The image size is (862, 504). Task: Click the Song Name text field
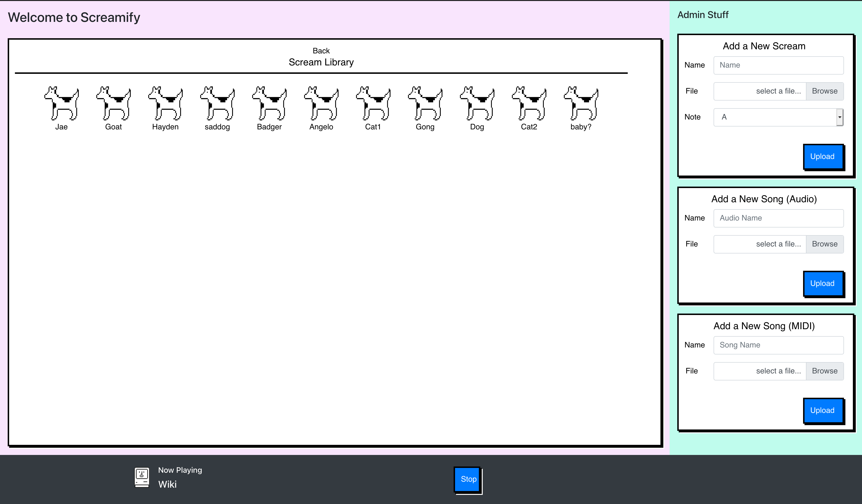(778, 345)
